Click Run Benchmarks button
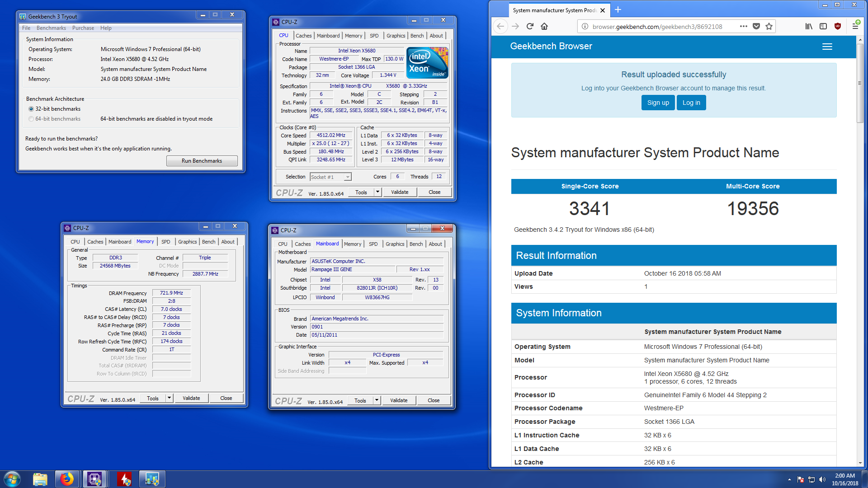Screen dimensions: 868x488 [202, 161]
